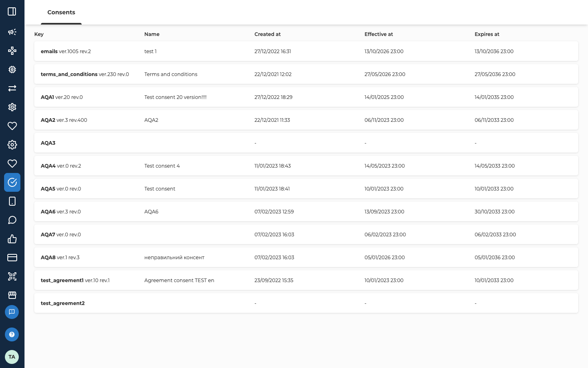Open the transfer arrows icon in sidebar
588x368 pixels.
[12, 88]
